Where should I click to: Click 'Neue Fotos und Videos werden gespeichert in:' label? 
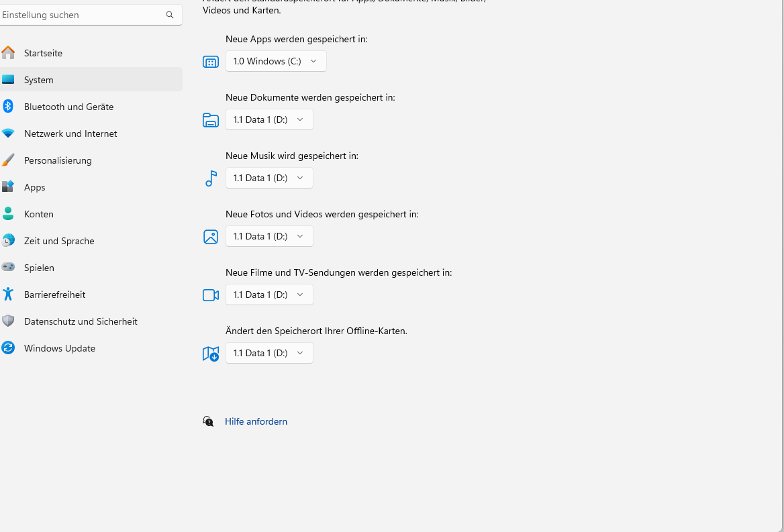(322, 214)
